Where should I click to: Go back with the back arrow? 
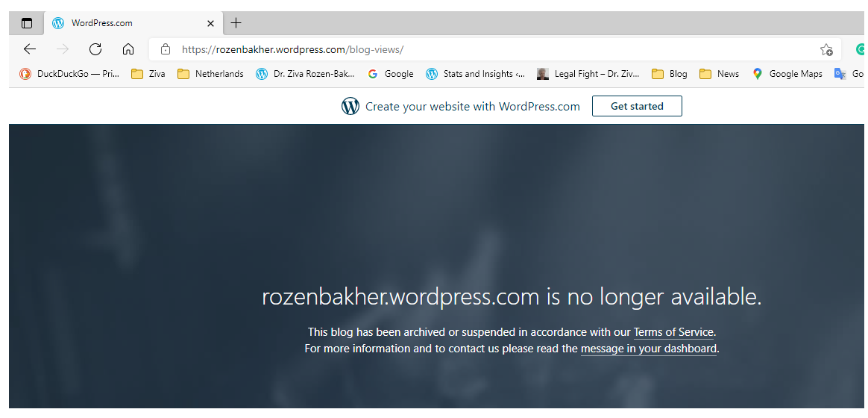pos(29,49)
